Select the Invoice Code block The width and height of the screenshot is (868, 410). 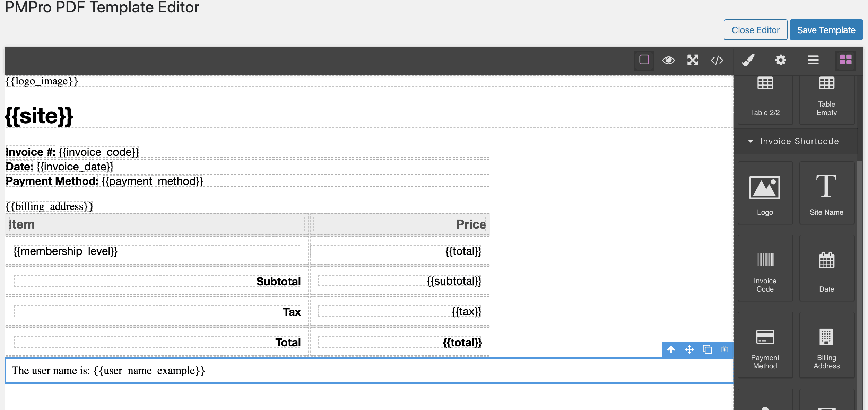point(765,268)
